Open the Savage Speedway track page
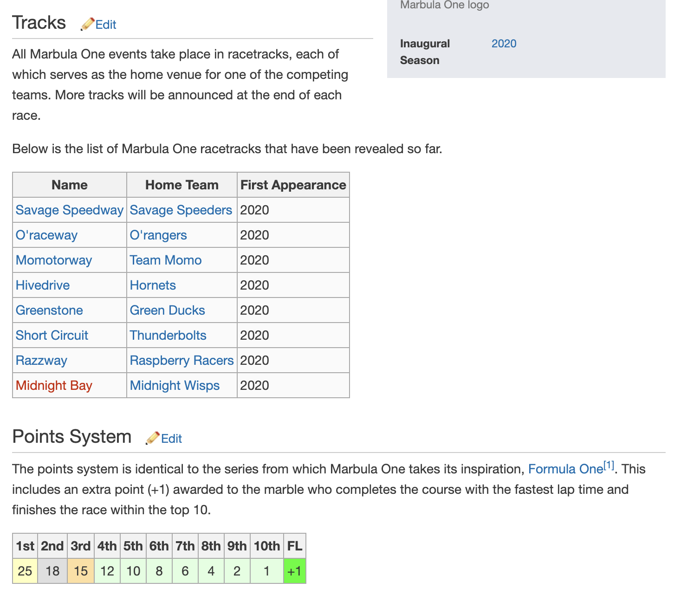The height and width of the screenshot is (595, 700). pyautogui.click(x=70, y=210)
